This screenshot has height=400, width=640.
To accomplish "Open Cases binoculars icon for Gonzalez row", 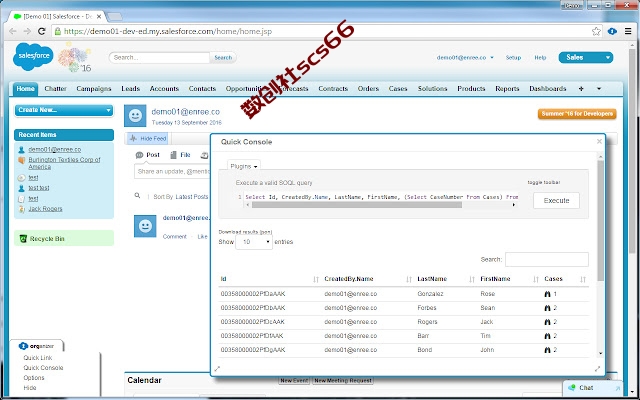I will (547, 294).
